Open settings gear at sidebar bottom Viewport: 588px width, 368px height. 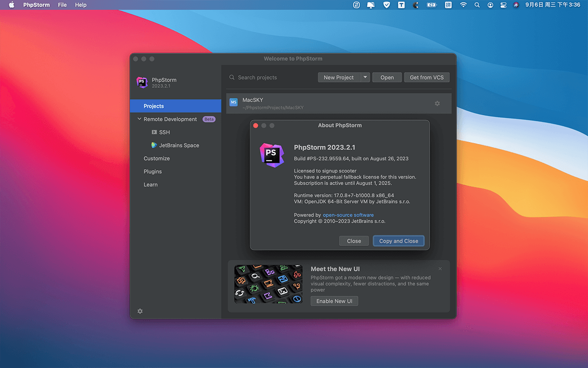(140, 311)
